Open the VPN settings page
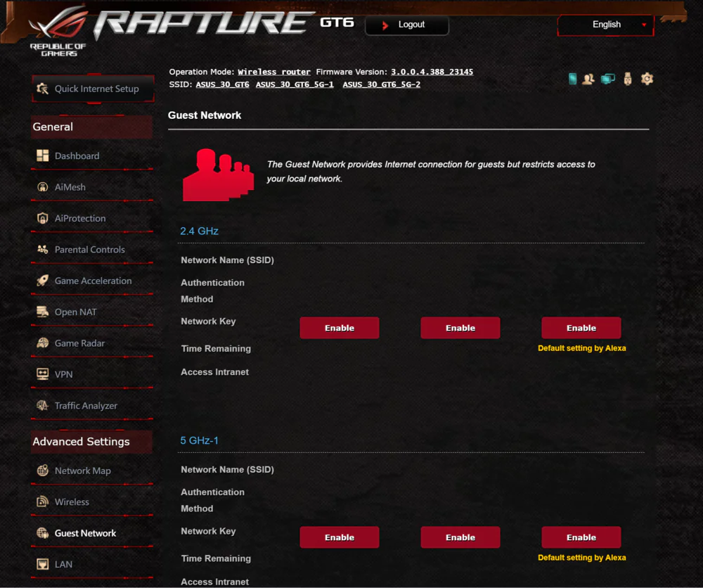 92,374
